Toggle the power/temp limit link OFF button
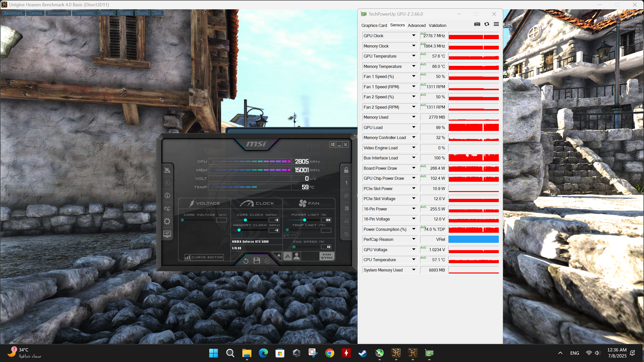The image size is (644, 362). coord(291,235)
